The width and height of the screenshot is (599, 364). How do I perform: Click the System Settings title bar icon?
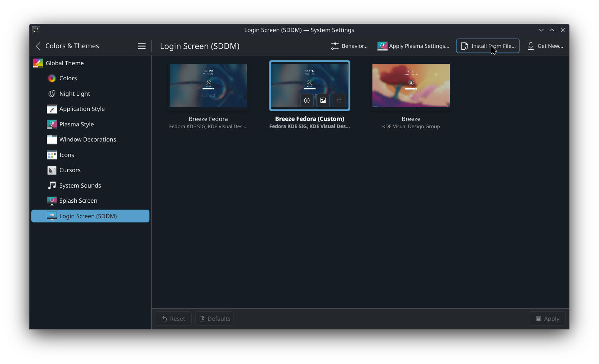pos(36,30)
